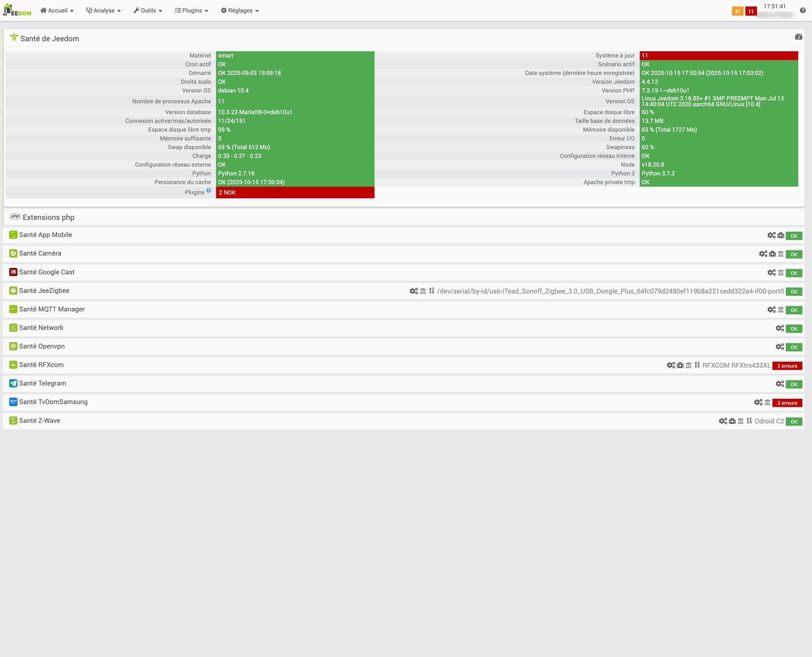The image size is (812, 657).
Task: Click the help question mark icon in navbar
Action: pyautogui.click(x=802, y=11)
